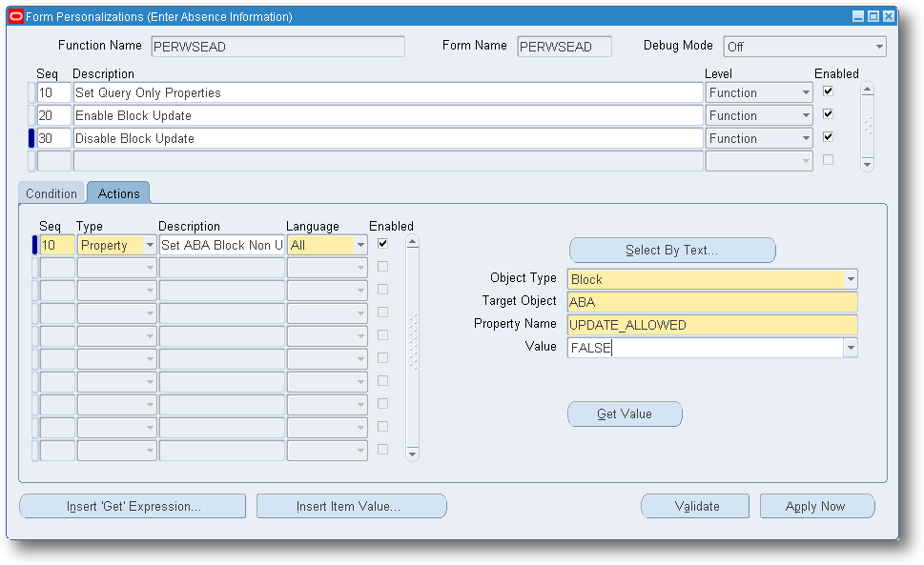Select record indicator for rule sequence 30
This screenshot has height=565, width=924.
point(31,139)
